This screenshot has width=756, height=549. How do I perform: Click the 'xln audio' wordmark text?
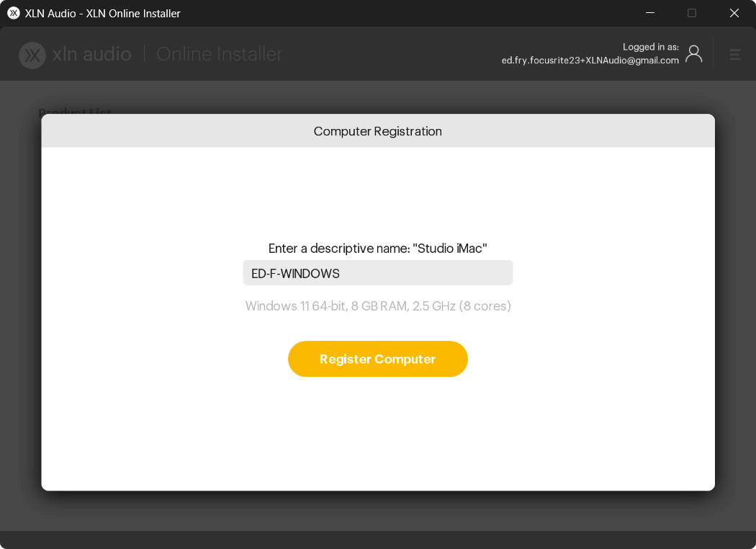click(x=91, y=54)
